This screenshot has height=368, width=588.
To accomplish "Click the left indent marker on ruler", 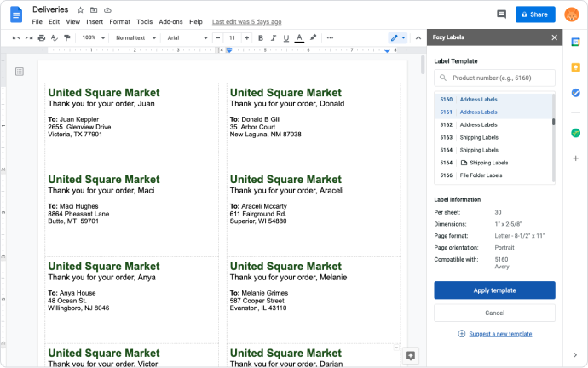I will (x=229, y=50).
